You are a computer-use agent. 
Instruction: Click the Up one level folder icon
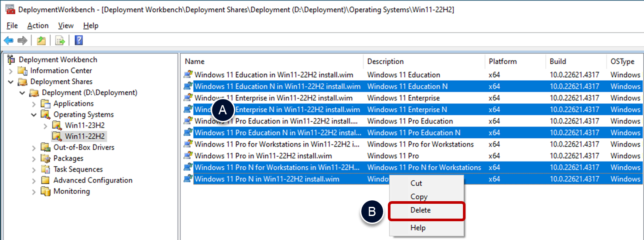click(41, 41)
